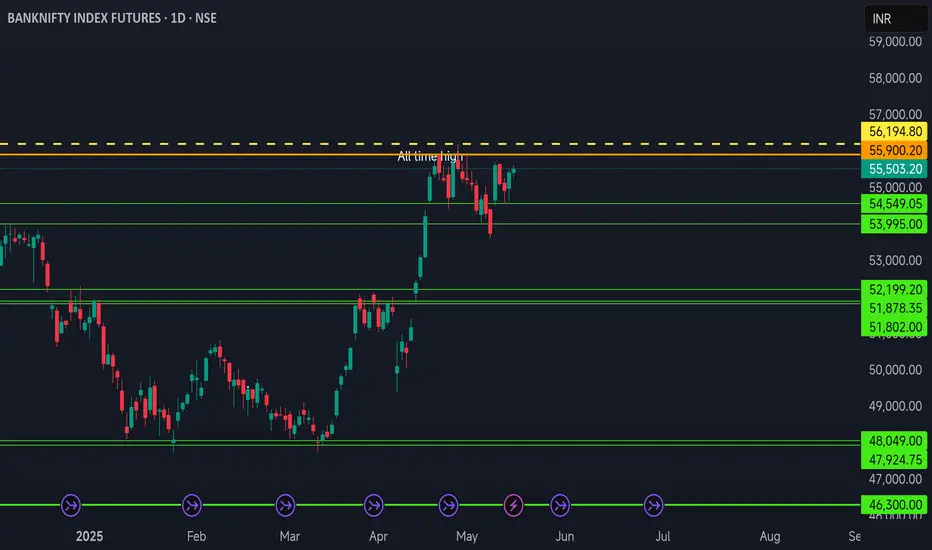
Task: Click the Mar label on time axis
Action: coord(289,536)
